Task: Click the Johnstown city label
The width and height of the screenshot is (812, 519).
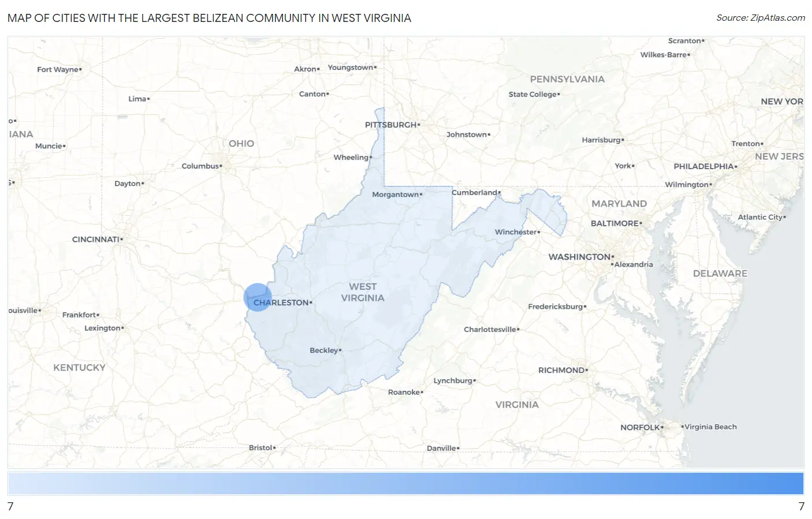Action: click(467, 135)
